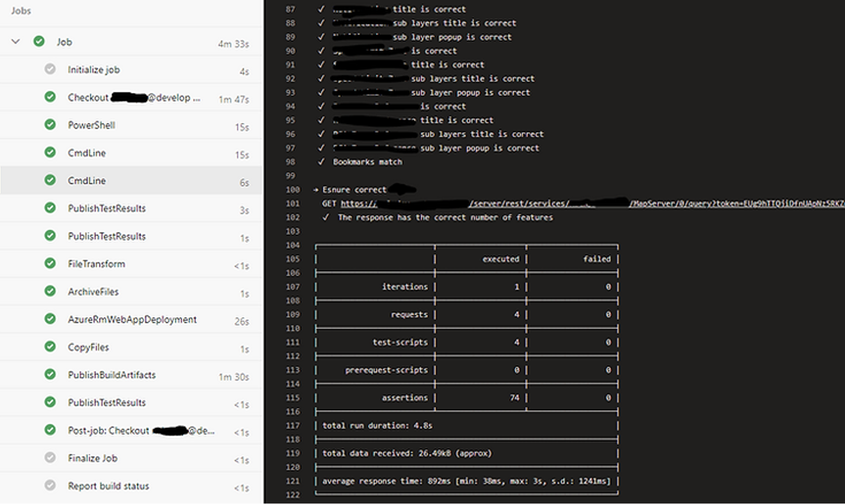Click the 4m 33s job duration
This screenshot has height=504, width=845.
pyautogui.click(x=233, y=44)
